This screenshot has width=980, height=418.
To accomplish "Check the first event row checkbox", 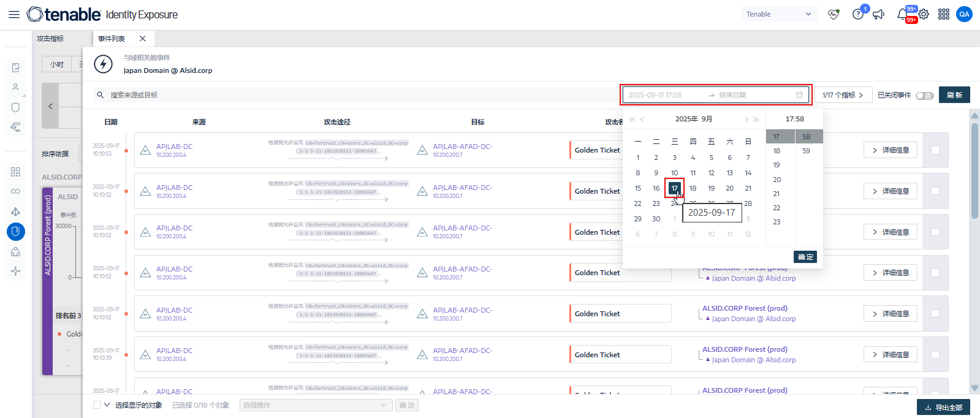I will tap(935, 150).
